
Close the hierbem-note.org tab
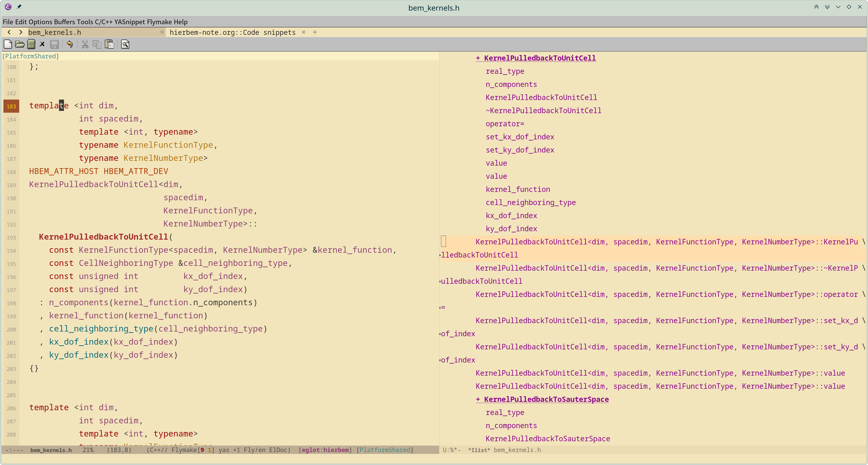tap(304, 32)
